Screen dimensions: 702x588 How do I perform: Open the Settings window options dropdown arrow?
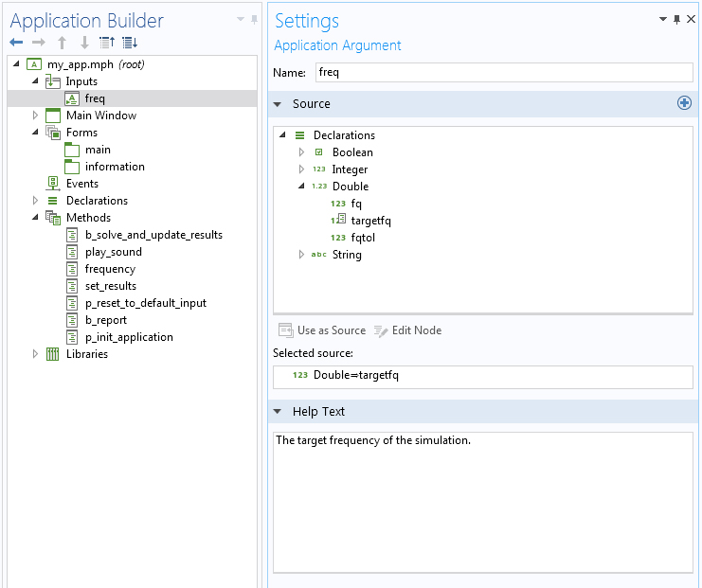[x=663, y=19]
